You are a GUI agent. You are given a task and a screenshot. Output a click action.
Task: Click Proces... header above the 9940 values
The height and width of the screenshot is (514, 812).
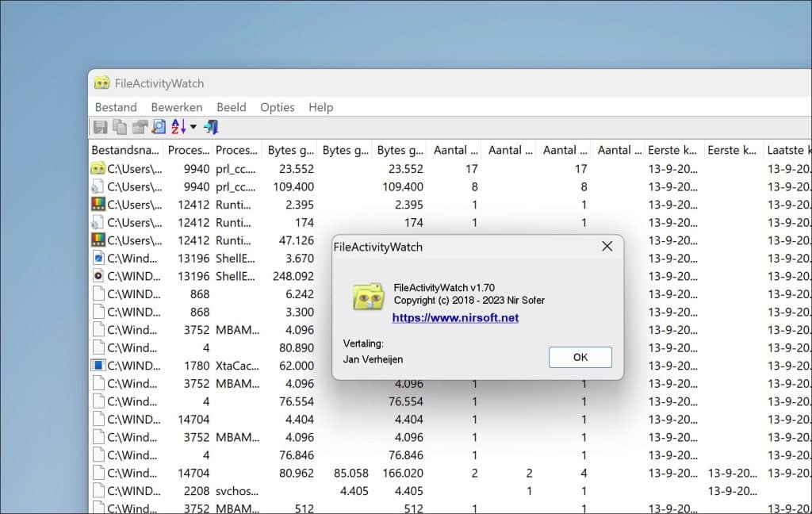[189, 150]
